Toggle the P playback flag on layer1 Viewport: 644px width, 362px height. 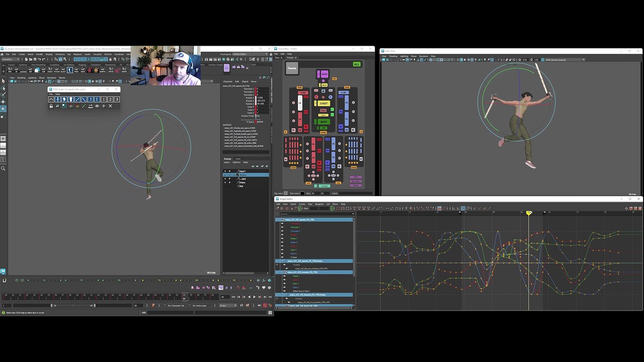point(230,171)
